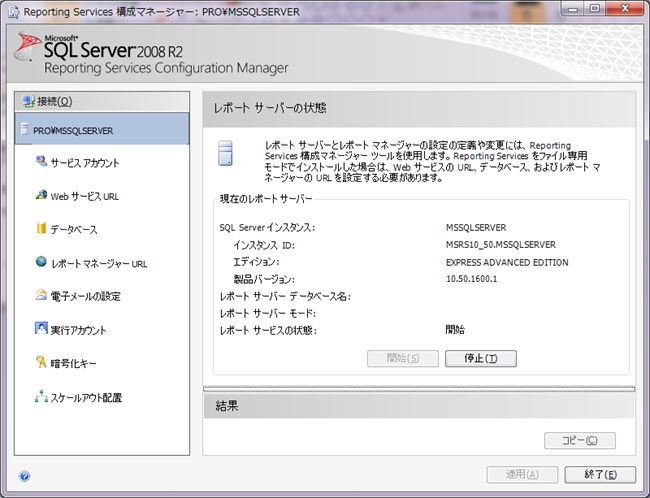This screenshot has width=650, height=498.
Task: Click the MSRS10_50.MSSQLSERVER instance ID
Action: 501,245
